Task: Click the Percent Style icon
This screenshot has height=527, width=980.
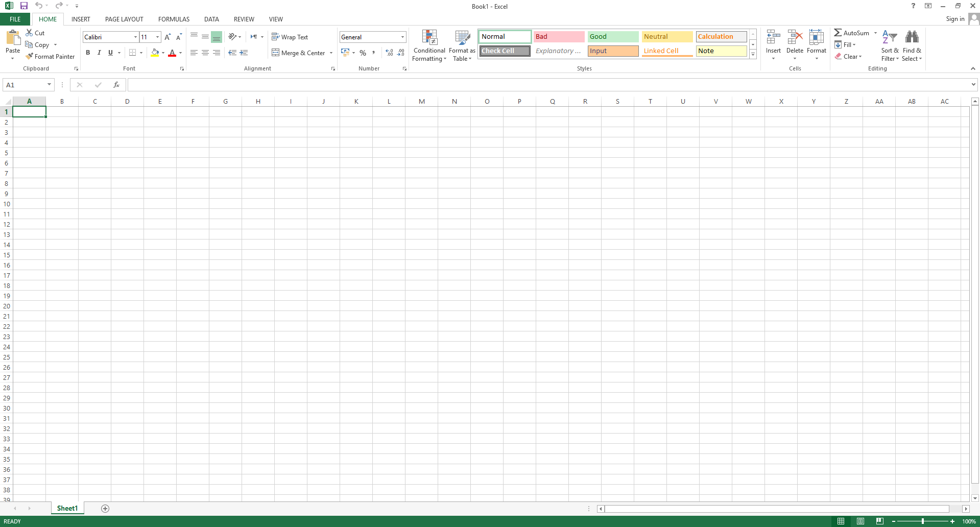Action: (x=363, y=53)
